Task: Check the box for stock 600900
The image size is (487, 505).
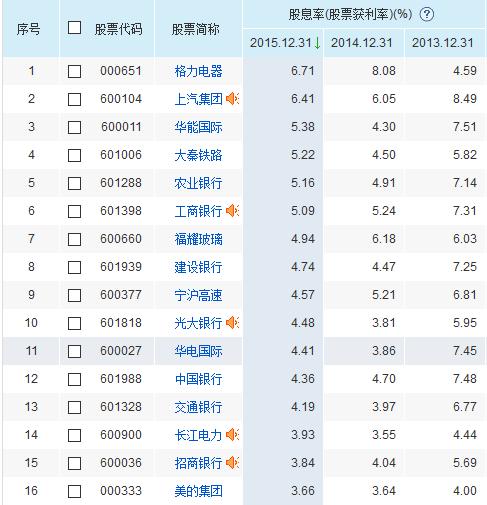Action: coord(74,435)
